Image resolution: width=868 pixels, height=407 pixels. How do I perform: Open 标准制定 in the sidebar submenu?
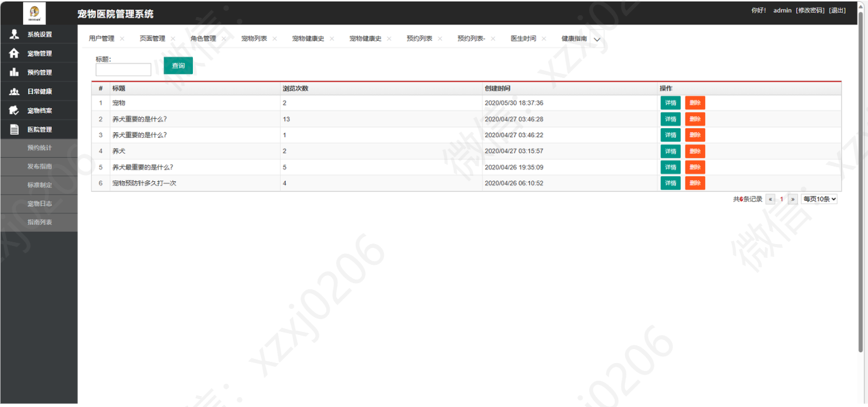click(39, 185)
